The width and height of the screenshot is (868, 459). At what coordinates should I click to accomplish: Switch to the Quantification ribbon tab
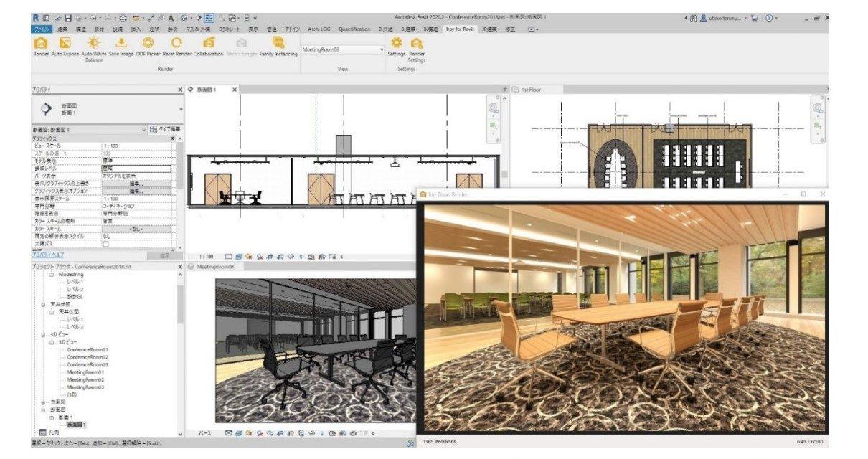click(353, 29)
